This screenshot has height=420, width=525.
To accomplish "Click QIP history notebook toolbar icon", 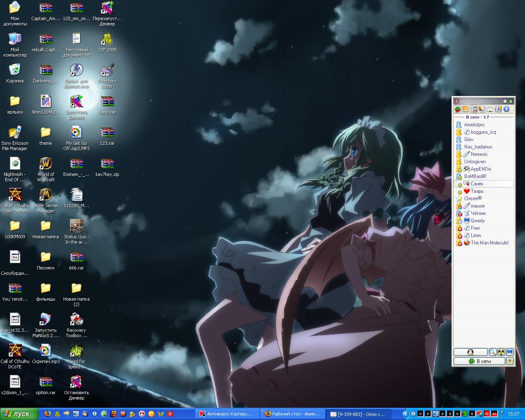I will click(x=466, y=109).
